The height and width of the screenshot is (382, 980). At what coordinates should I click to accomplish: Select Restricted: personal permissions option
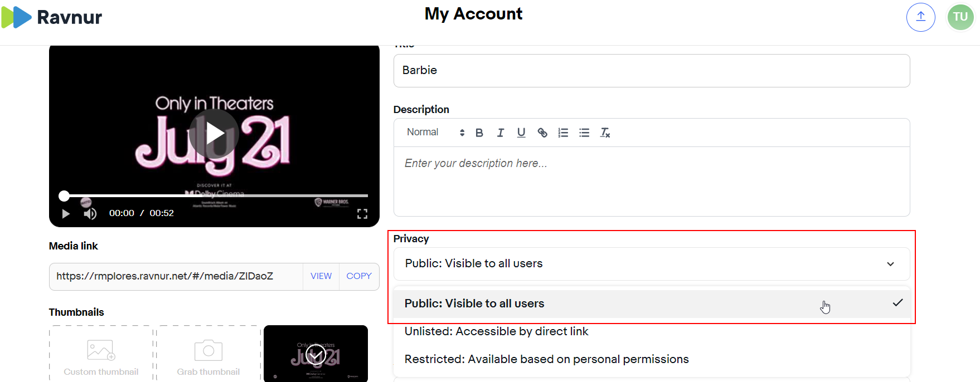coord(652,359)
